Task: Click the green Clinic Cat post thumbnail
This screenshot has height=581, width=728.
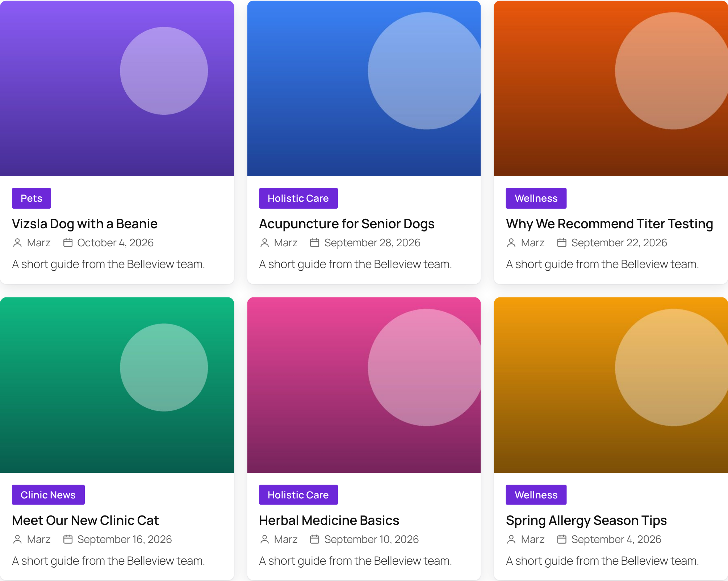Action: click(x=117, y=385)
